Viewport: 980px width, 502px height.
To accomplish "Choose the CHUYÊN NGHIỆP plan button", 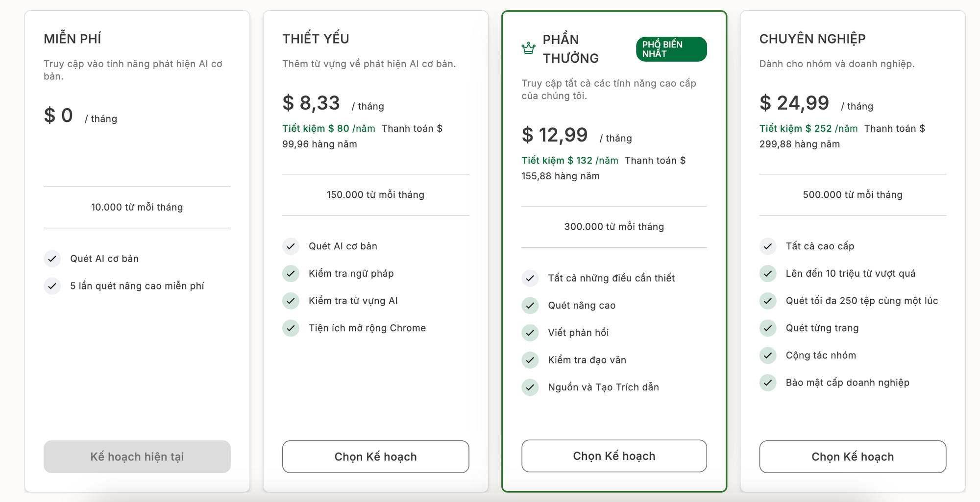I will (x=853, y=456).
